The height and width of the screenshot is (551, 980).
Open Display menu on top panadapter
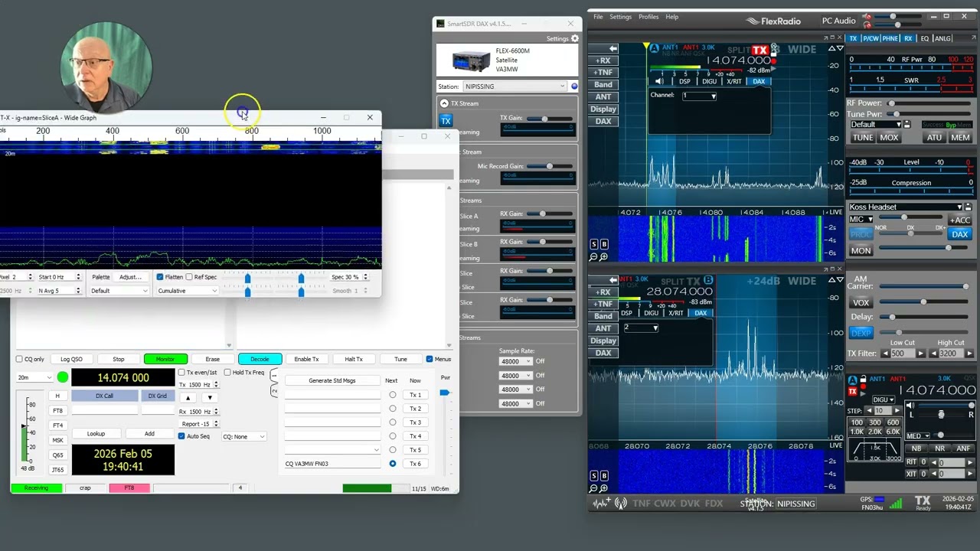pyautogui.click(x=603, y=109)
